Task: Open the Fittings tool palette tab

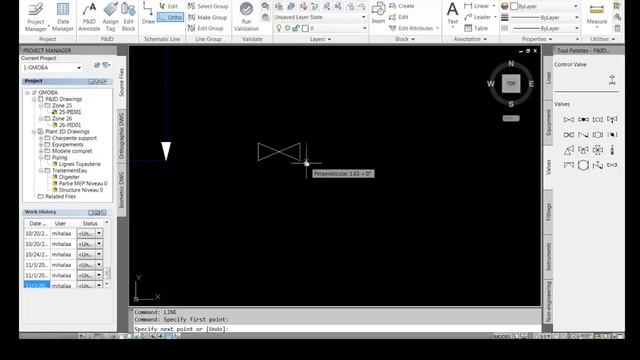Action: coord(548,212)
